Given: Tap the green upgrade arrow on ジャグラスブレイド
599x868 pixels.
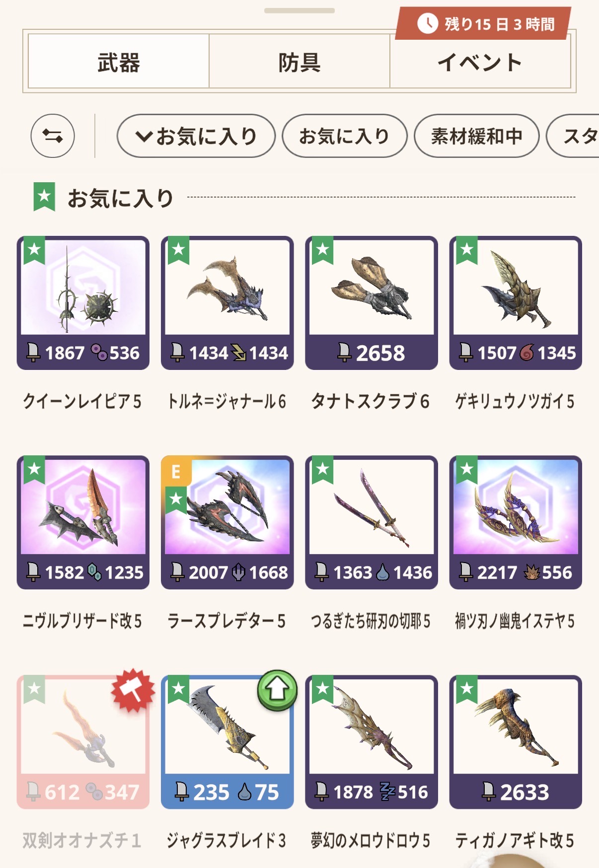Looking at the screenshot, I should click(x=277, y=690).
